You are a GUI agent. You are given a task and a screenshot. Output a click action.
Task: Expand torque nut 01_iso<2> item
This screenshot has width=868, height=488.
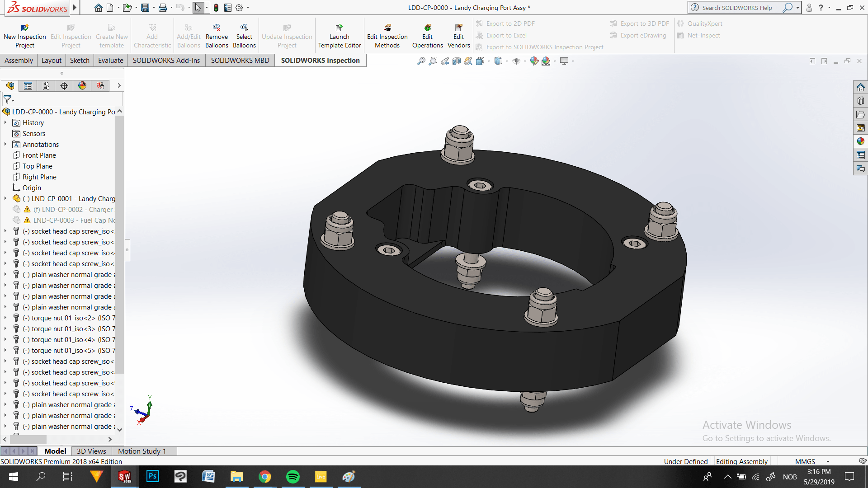(5, 318)
